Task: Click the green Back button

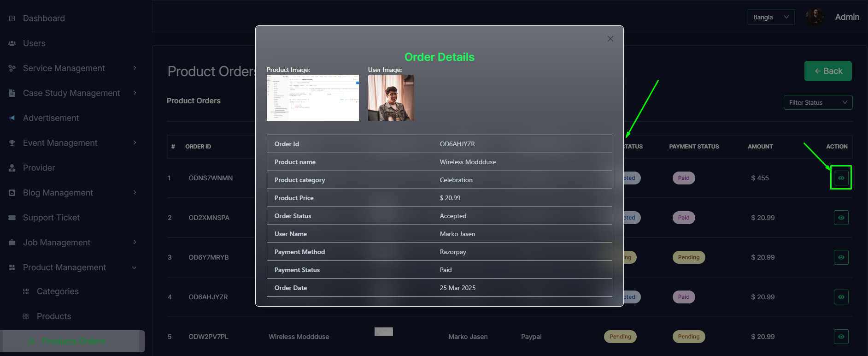Action: click(828, 71)
